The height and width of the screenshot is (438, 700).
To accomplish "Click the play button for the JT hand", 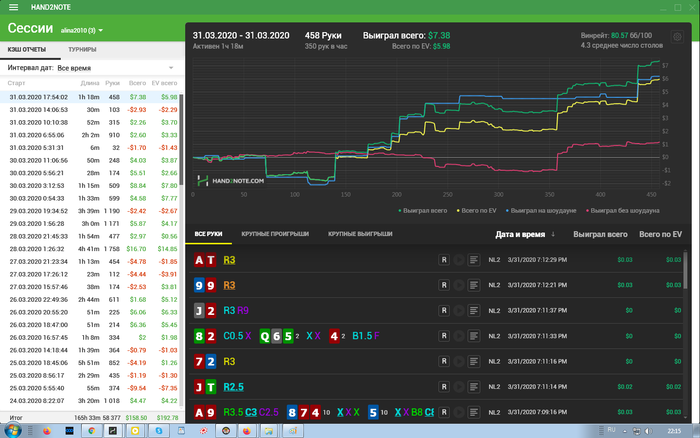I will (458, 387).
